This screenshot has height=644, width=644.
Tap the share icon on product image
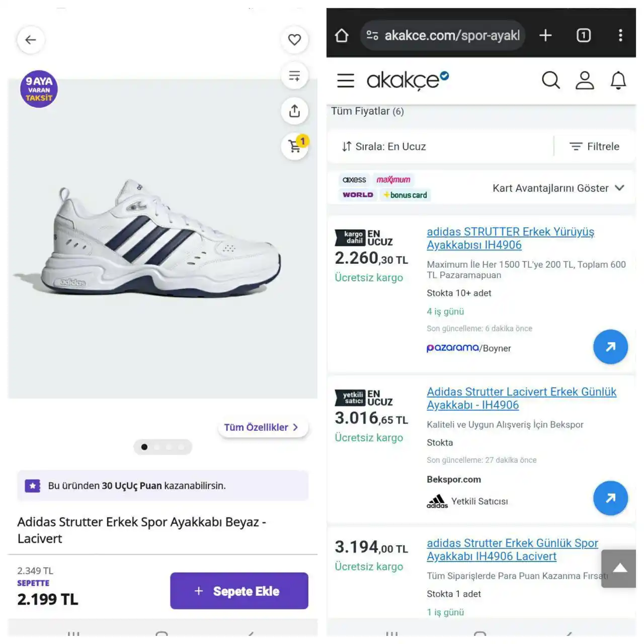(x=294, y=111)
